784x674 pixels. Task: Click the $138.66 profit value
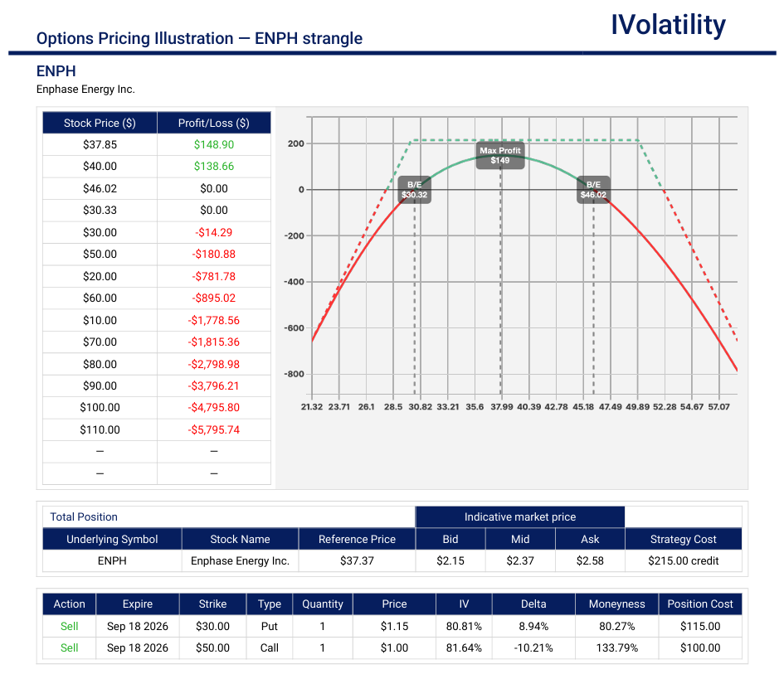tap(214, 167)
